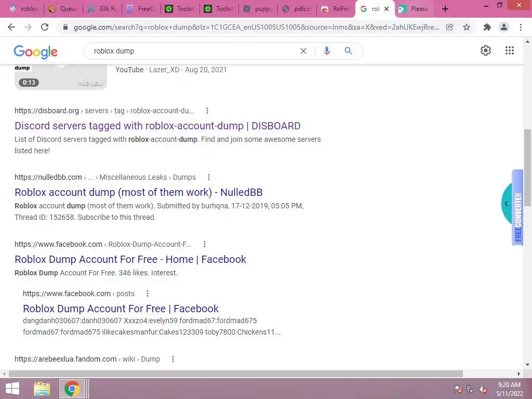Viewport: 532px width, 399px height.
Task: Click the 'YouTube · Lazer_XD · Aug 20, 2021' text
Action: pos(171,70)
